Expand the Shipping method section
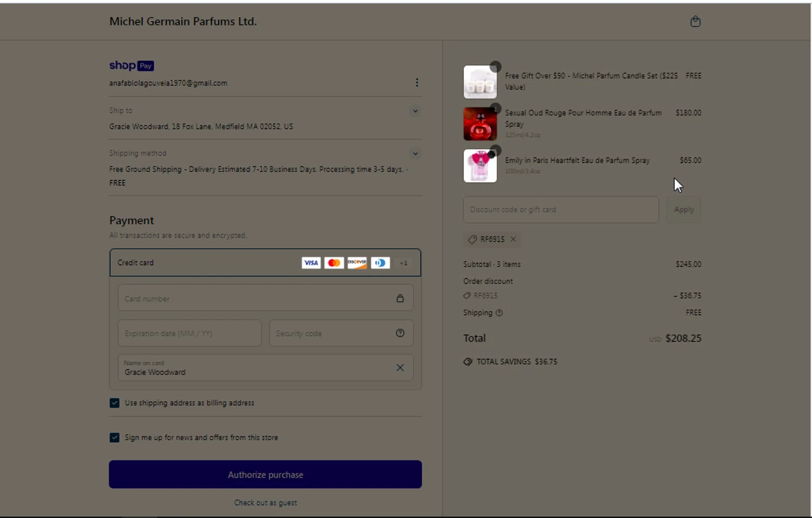 pos(415,154)
